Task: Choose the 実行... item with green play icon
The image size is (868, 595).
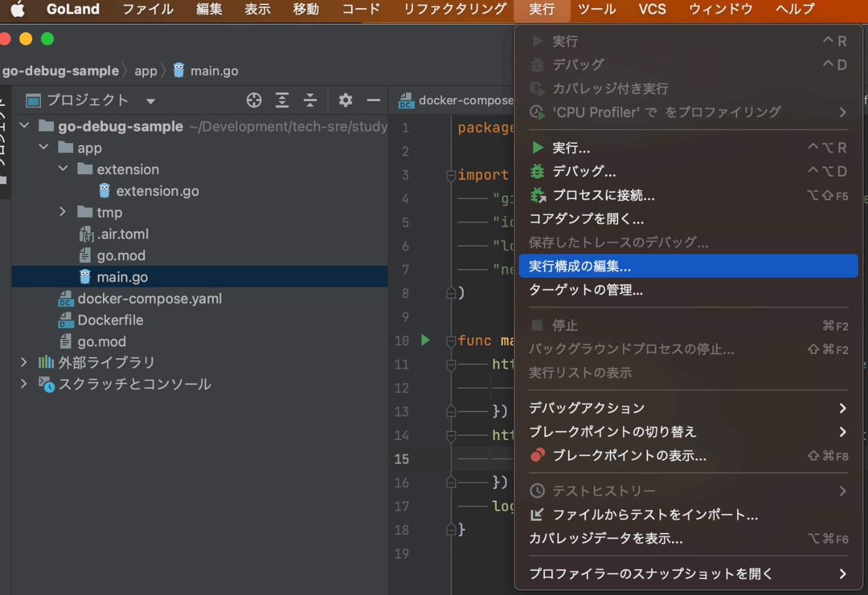Action: pos(688,148)
